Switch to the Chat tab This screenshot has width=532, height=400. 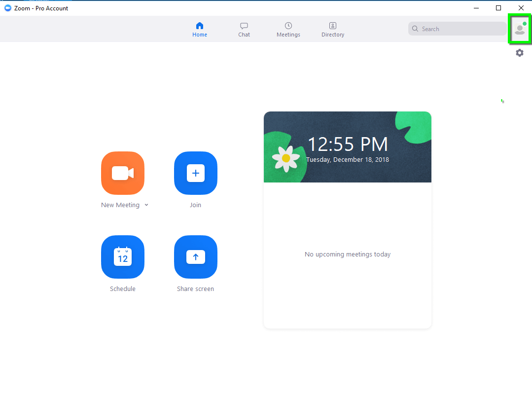244,30
